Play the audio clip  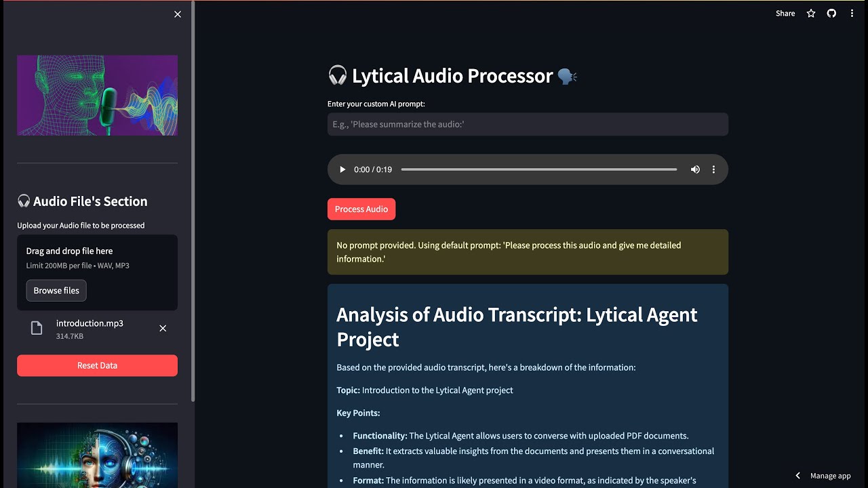tap(342, 169)
